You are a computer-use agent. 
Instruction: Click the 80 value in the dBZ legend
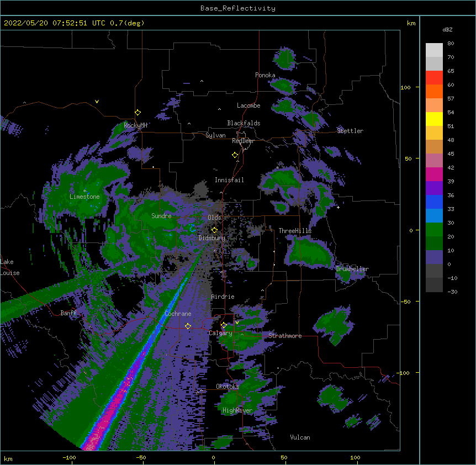click(x=451, y=44)
